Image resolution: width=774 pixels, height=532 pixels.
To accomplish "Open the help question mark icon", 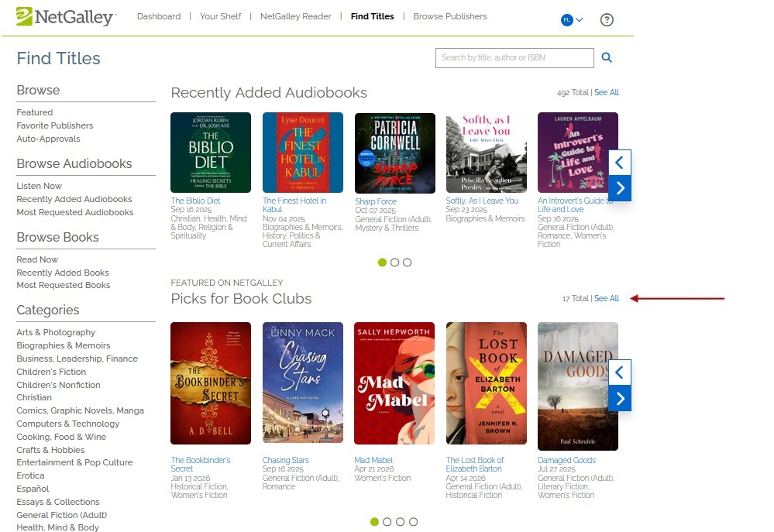I will pyautogui.click(x=607, y=19).
